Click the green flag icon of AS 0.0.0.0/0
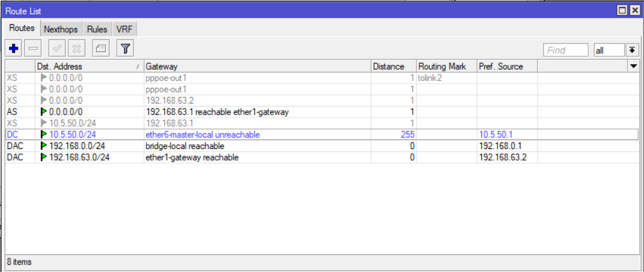 (43, 111)
